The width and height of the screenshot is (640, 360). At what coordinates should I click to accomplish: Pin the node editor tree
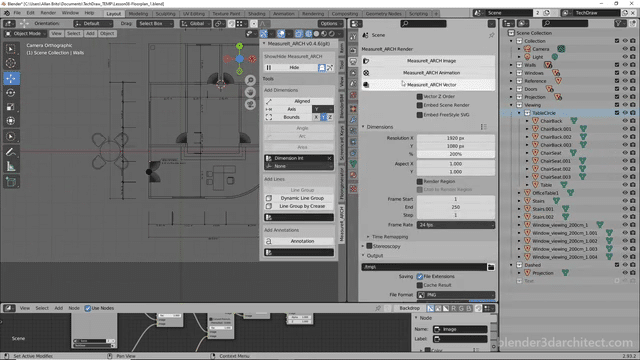(378, 308)
